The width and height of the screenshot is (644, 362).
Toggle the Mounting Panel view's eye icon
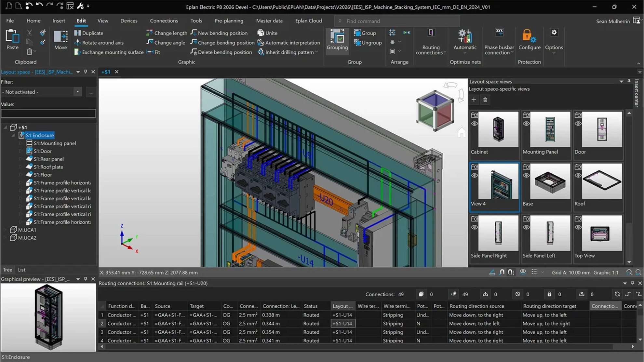click(527, 124)
